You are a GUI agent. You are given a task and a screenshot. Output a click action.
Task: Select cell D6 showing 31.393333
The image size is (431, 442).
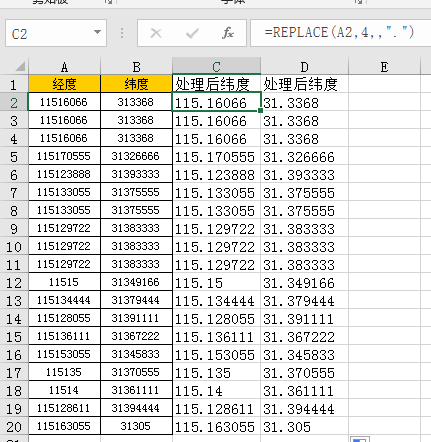(304, 174)
